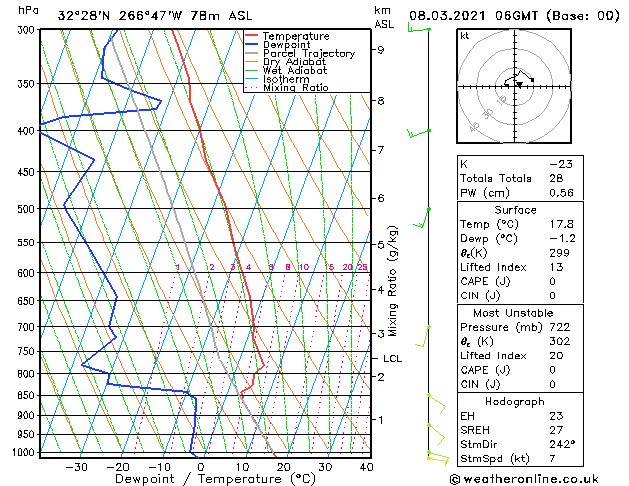Click the storm motion triangle in hodograph
Image resolution: width=629 pixels, height=486 pixels.
tap(519, 85)
